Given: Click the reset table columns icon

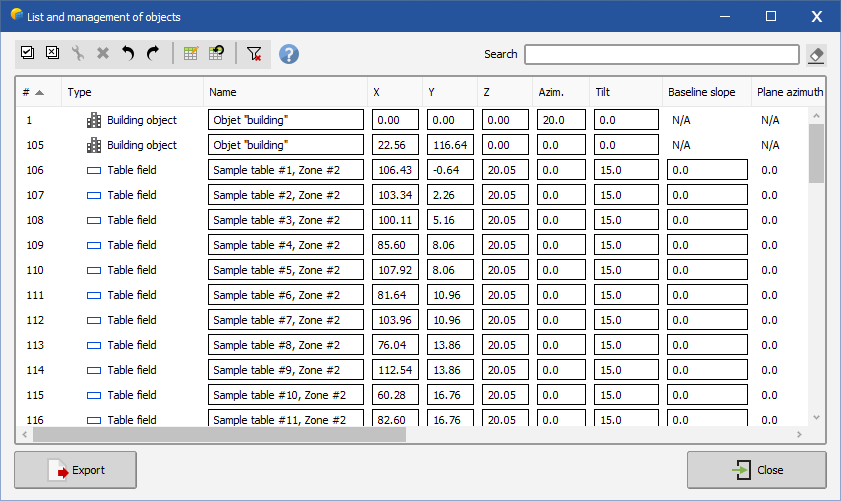Looking at the screenshot, I should point(216,54).
